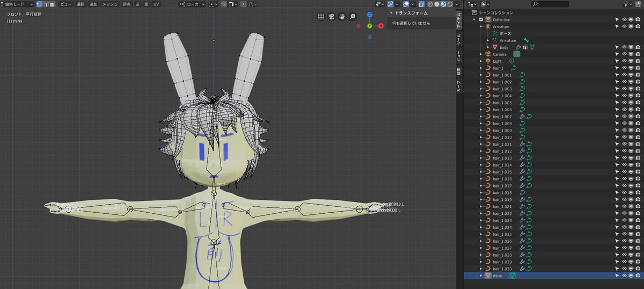Open the 頂点 menu
The image size is (644, 289).
126,4
